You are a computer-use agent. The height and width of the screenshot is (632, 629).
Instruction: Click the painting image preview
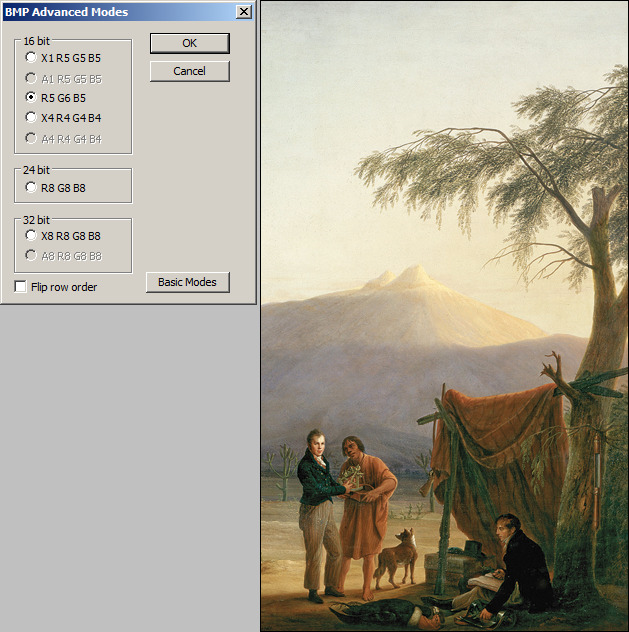pos(444,316)
